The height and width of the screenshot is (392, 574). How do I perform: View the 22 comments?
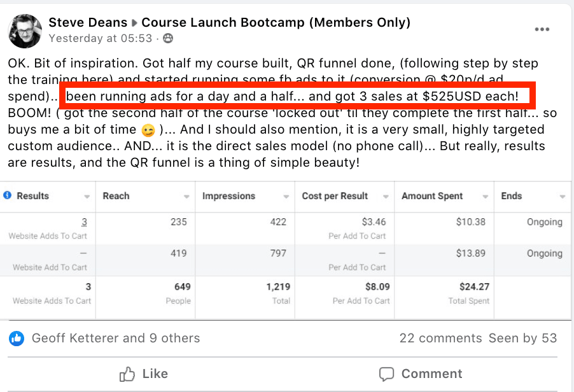(441, 338)
